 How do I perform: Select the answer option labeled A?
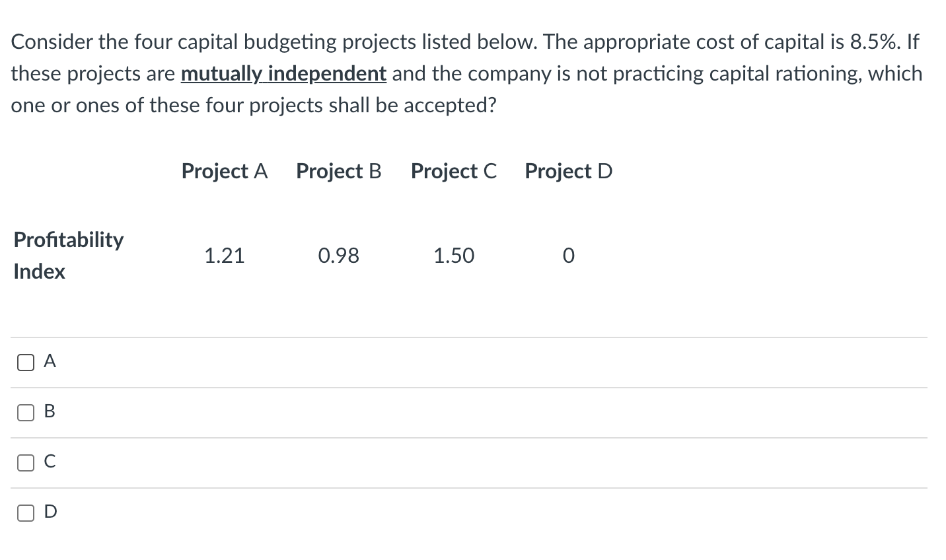[49, 361]
